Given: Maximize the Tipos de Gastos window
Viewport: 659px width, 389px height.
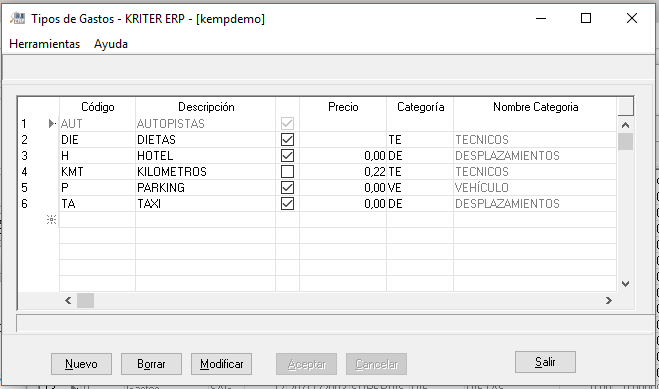Looking at the screenshot, I should click(x=586, y=18).
